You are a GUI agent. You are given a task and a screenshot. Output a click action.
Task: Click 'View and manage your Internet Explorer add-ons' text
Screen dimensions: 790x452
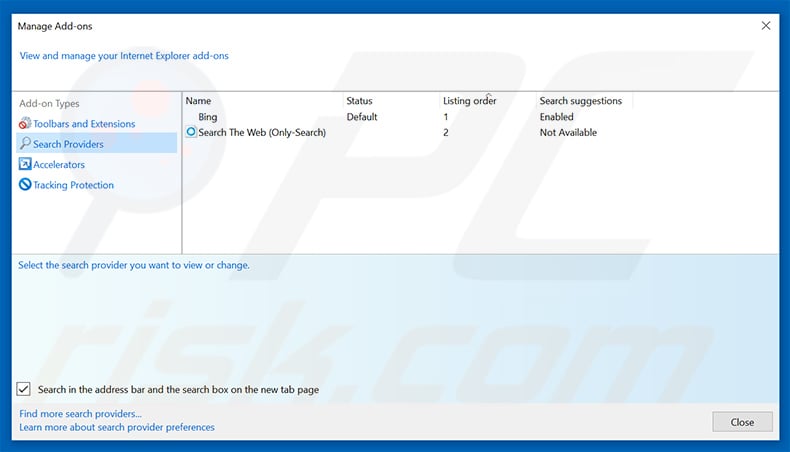click(x=124, y=55)
